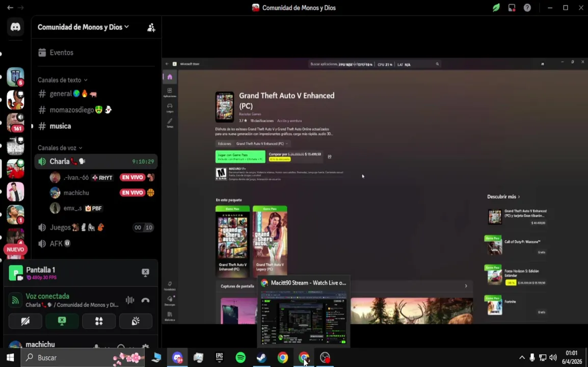Click Forza Horizon 5 Edición Estándar item
Image resolution: width=588 pixels, height=367 pixels.
pyautogui.click(x=517, y=276)
